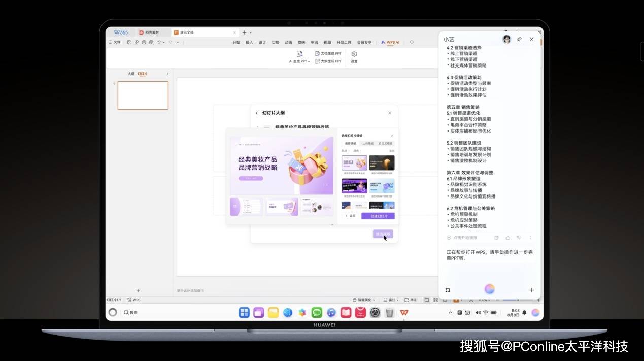Open the 设置 gear in the ribbon
Image resolution: width=644 pixels, height=361 pixels.
tap(354, 54)
